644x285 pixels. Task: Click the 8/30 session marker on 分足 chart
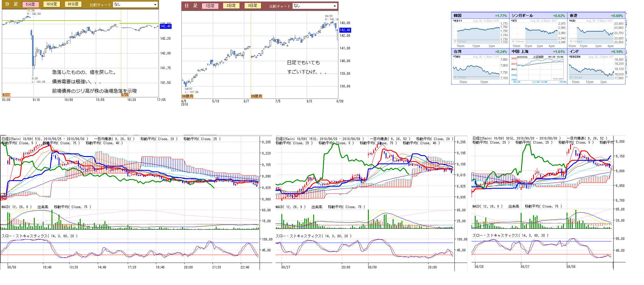[125, 95]
